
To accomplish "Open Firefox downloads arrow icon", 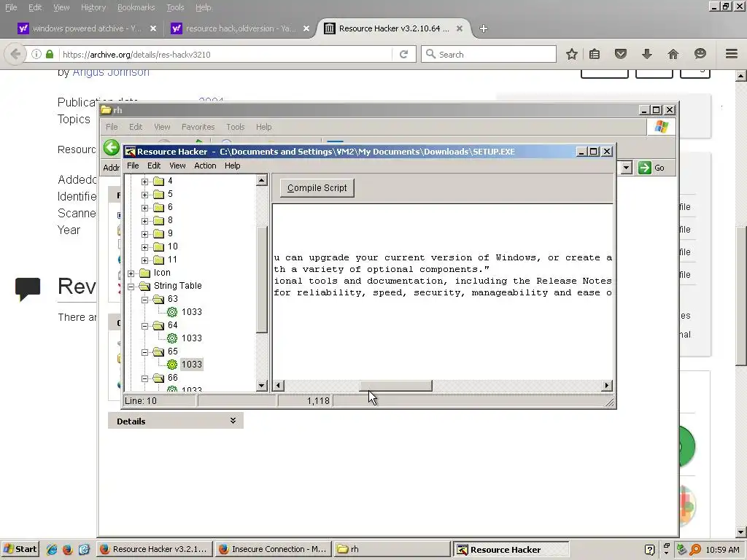I will pos(646,54).
